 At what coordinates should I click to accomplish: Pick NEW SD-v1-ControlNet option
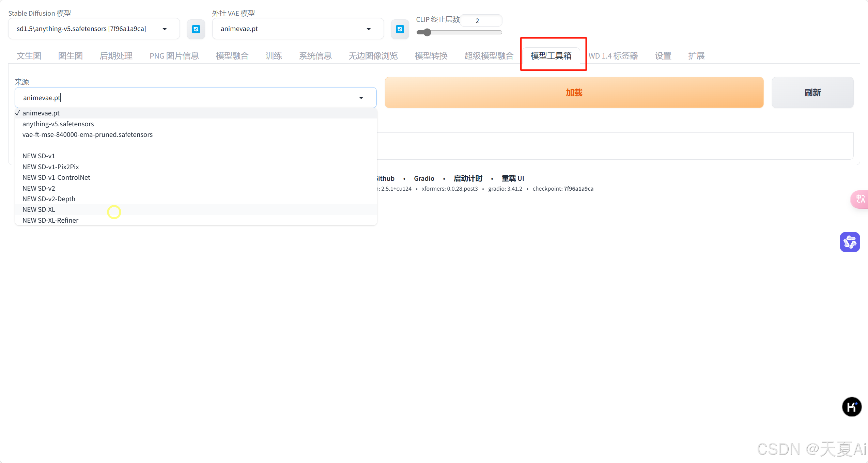pos(56,177)
